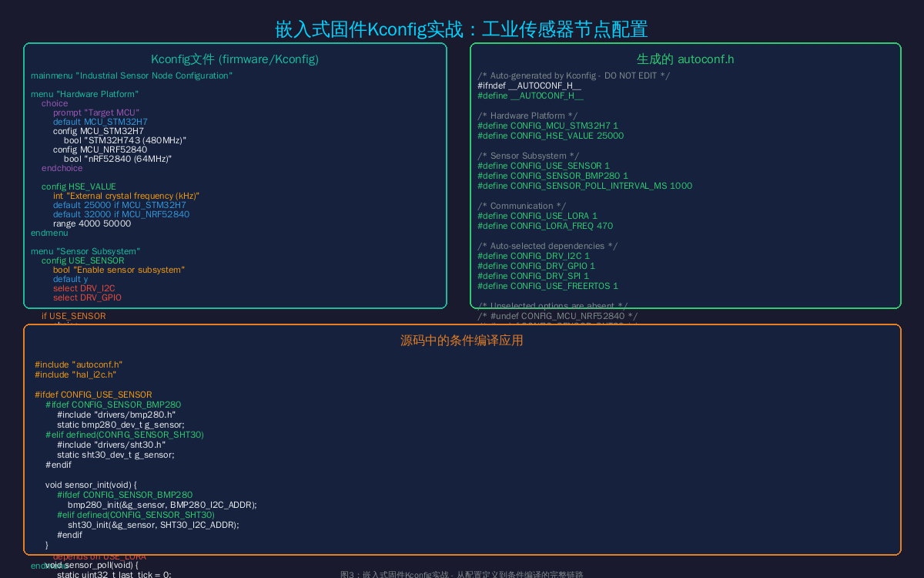Select the line int "External crystal frequency (kHz)"
This screenshot has width=924, height=578.
tap(126, 196)
